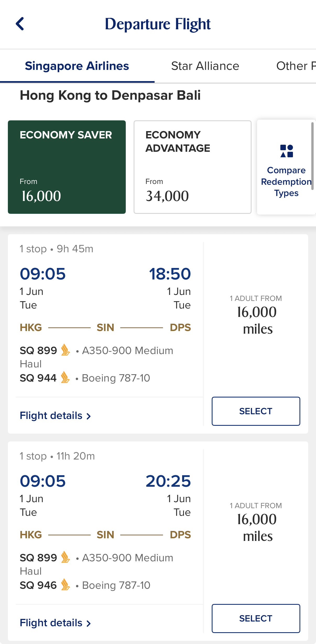Tap the fare card horizontal scroll indicator
This screenshot has height=644, width=316.
pyautogui.click(x=312, y=156)
